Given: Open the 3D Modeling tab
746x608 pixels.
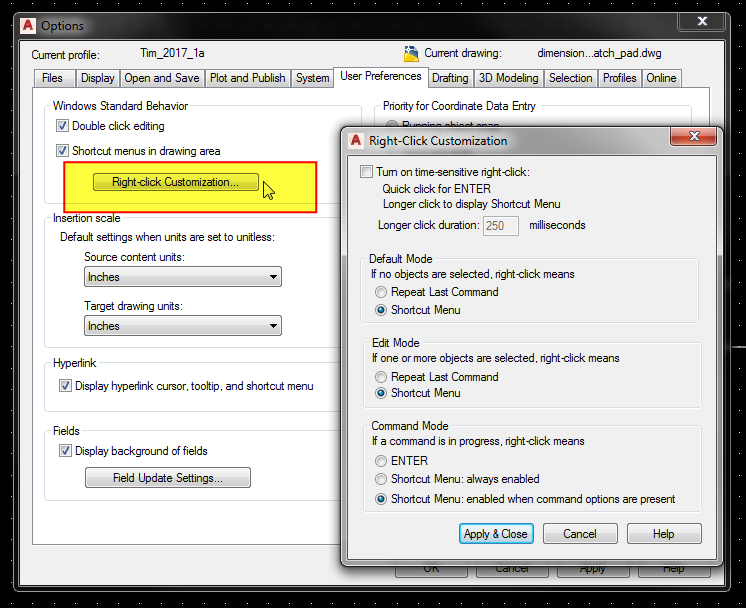Looking at the screenshot, I should point(509,78).
